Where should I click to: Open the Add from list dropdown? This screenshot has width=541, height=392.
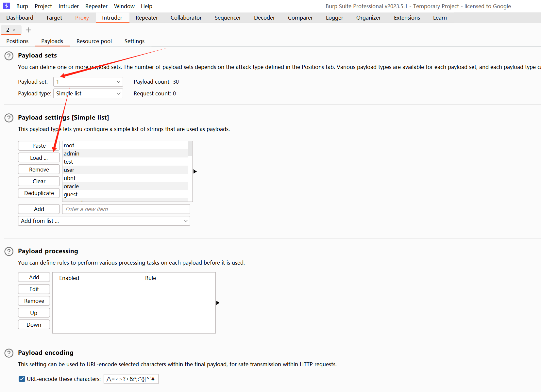[104, 221]
